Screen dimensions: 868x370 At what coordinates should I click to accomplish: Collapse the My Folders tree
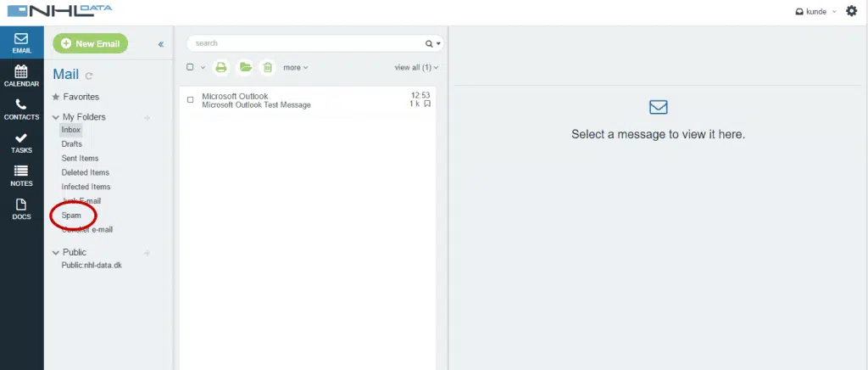[55, 117]
